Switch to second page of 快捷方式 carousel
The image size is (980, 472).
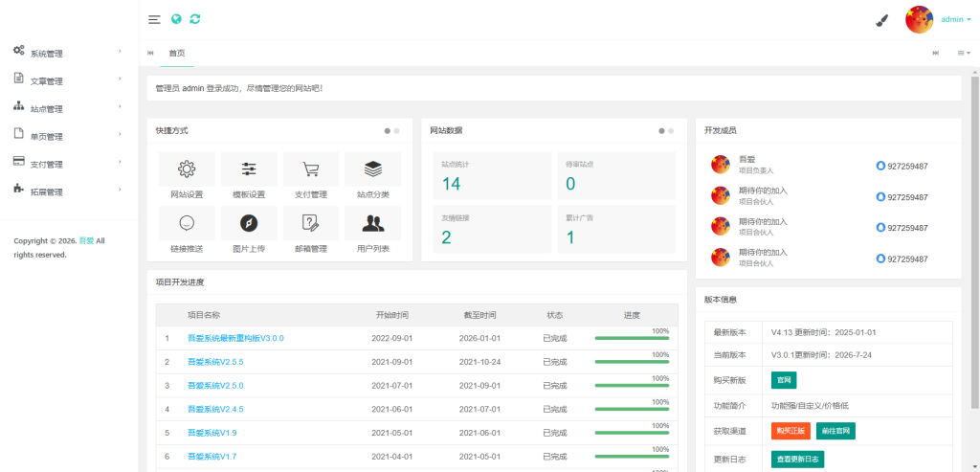397,131
